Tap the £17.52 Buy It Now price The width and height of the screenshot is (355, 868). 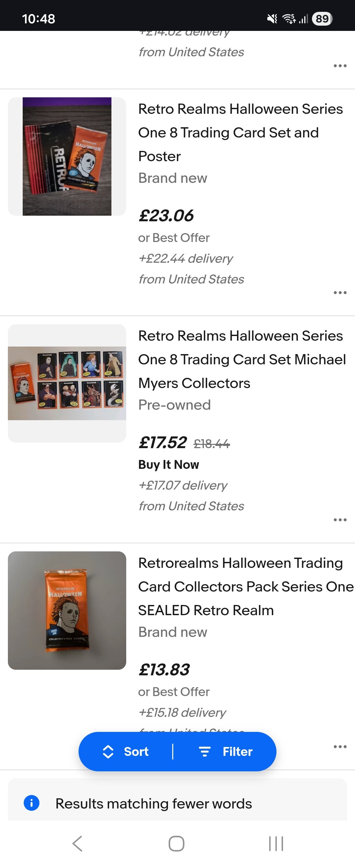point(163,443)
